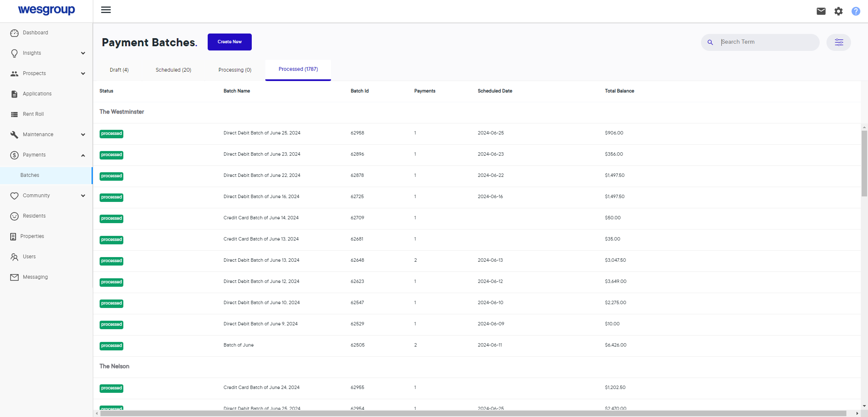Open Direct Debit Batch of June 22, 2024
868x417 pixels.
262,175
